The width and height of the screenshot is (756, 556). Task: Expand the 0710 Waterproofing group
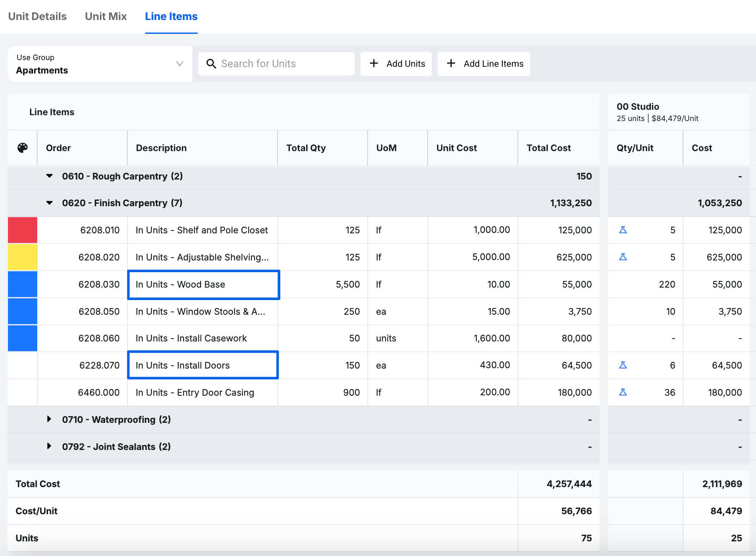click(49, 419)
